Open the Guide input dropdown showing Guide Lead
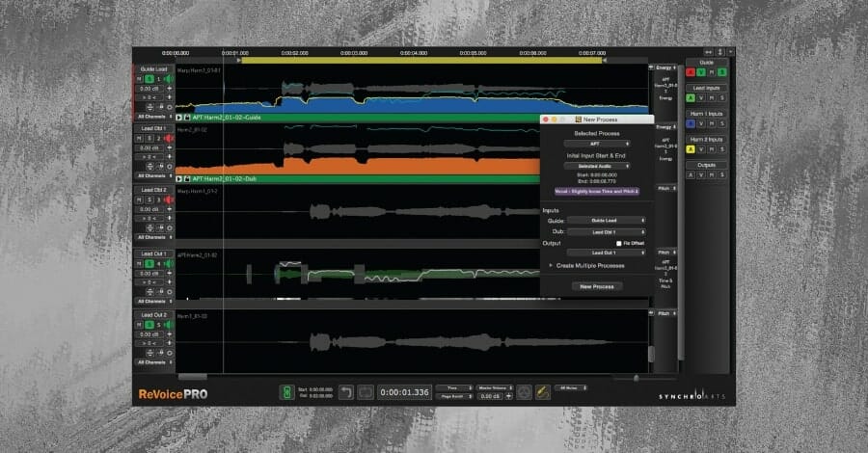 607,220
